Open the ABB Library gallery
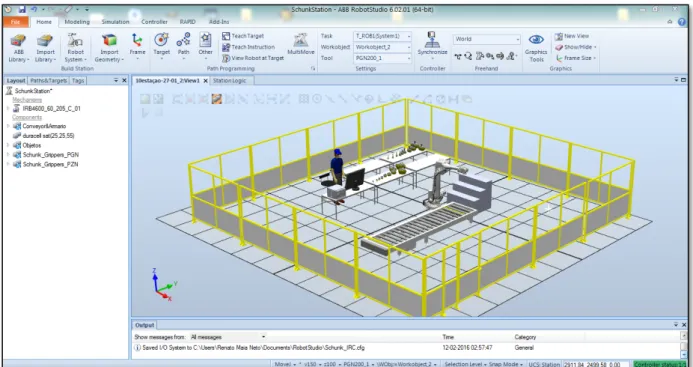The image size is (693, 367). [x=19, y=48]
